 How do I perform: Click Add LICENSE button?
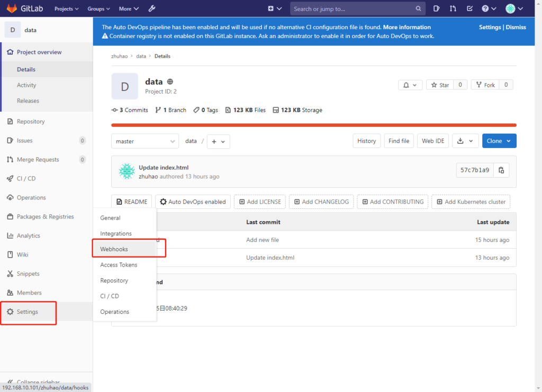tap(260, 202)
